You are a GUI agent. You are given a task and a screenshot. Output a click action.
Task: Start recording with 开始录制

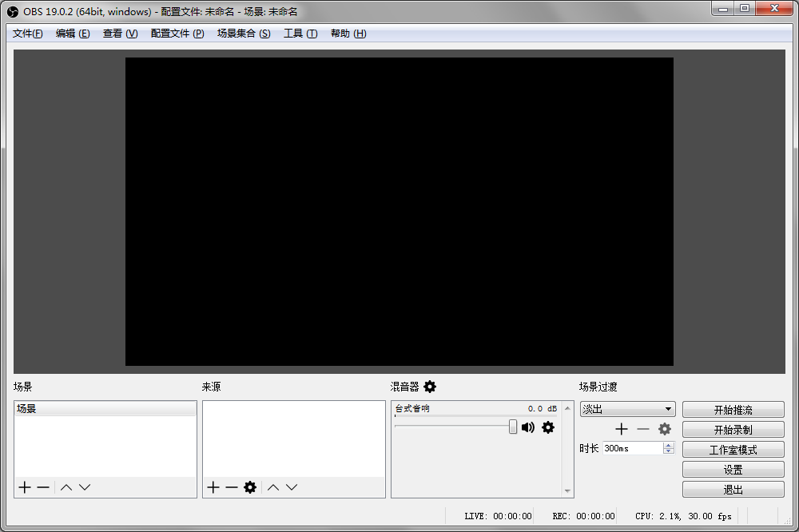coord(733,429)
